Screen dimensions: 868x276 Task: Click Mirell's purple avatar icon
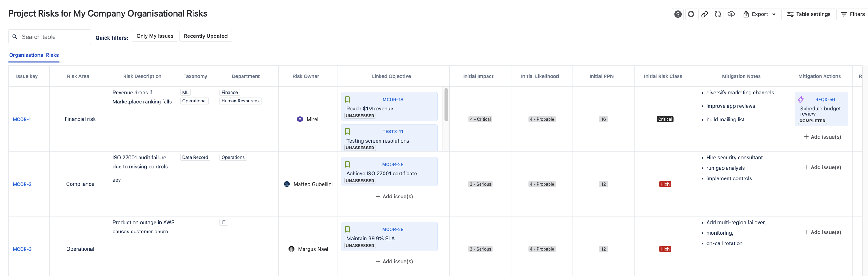click(x=300, y=119)
